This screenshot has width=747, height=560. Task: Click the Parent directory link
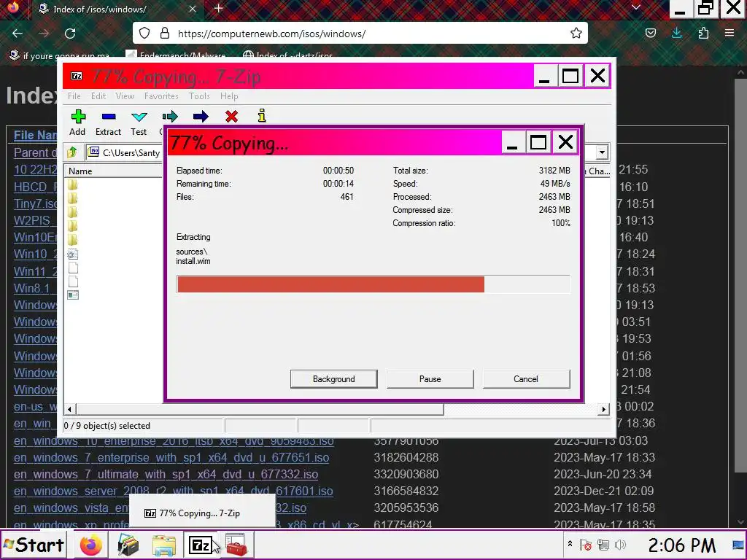36,152
